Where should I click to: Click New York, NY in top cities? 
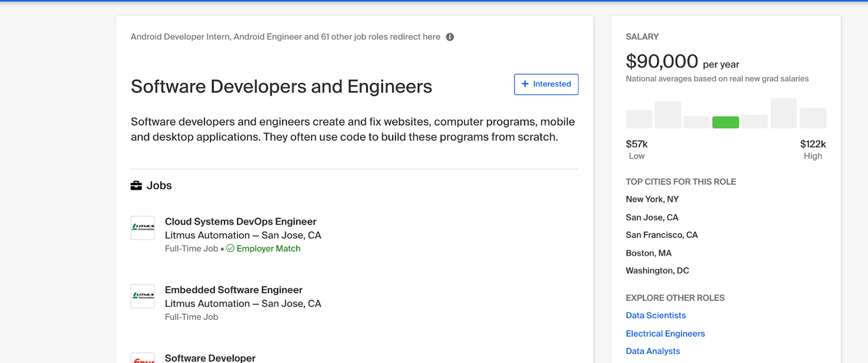[652, 199]
